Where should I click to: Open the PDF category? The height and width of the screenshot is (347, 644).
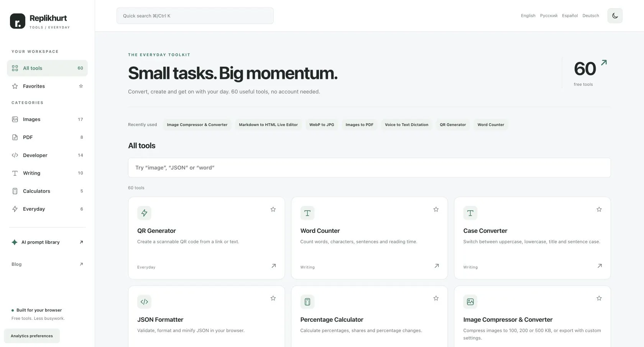(x=47, y=137)
